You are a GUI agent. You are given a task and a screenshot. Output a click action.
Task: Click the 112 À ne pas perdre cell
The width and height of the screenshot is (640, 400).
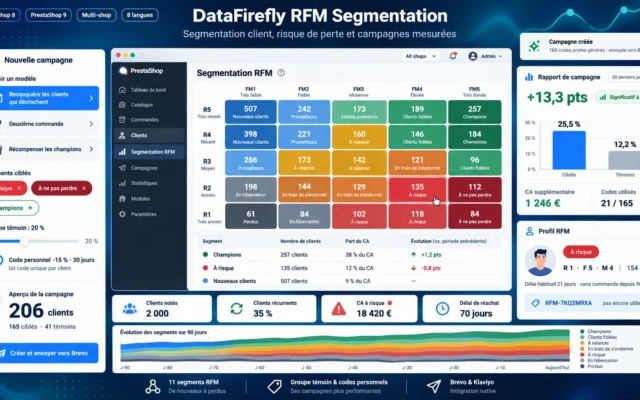[475, 190]
